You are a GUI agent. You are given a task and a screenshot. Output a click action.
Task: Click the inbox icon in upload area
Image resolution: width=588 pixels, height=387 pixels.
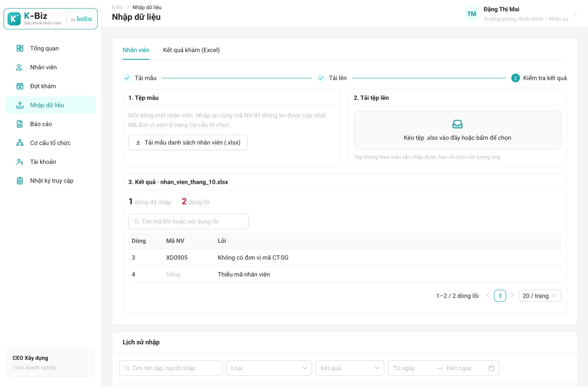pos(457,124)
